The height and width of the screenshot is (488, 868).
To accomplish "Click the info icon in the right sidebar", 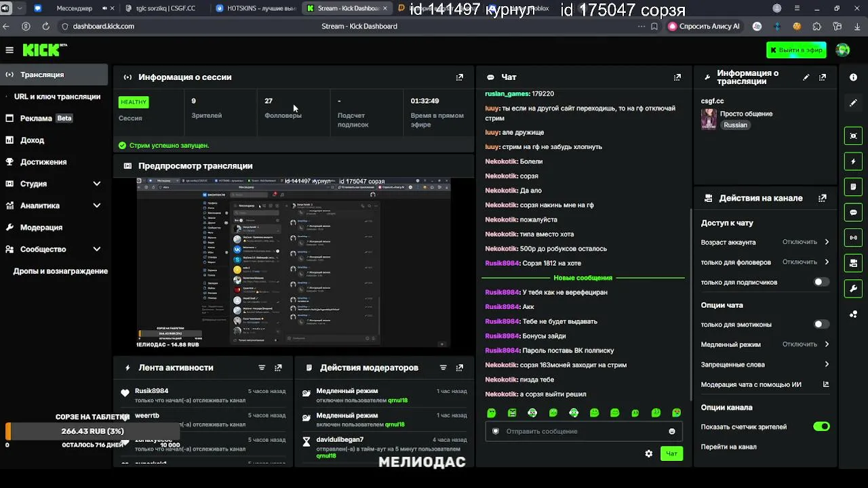I will click(x=853, y=77).
